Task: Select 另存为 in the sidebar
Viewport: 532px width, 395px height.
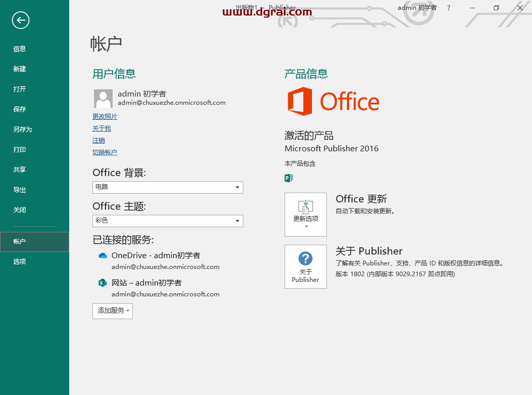Action: click(x=22, y=130)
